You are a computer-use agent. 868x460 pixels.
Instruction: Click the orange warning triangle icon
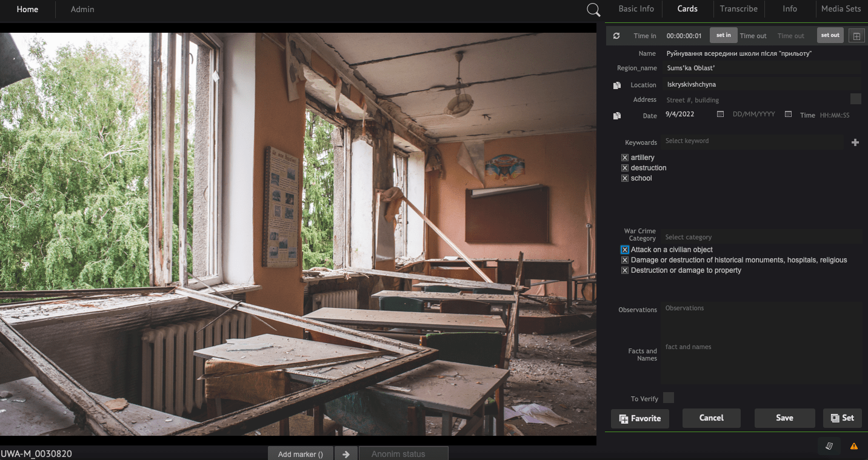pos(854,446)
